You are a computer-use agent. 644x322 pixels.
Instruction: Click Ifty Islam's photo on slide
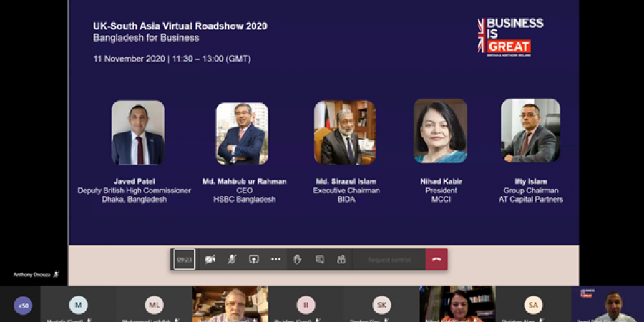531,130
